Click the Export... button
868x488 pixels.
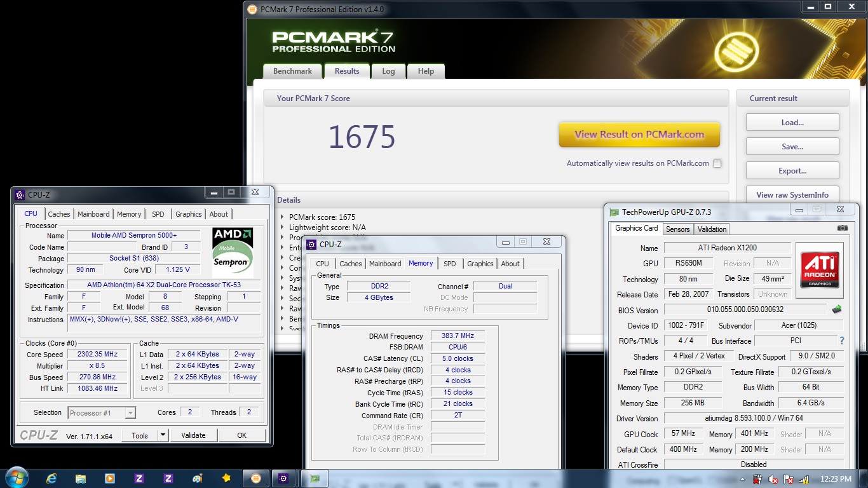pos(792,171)
